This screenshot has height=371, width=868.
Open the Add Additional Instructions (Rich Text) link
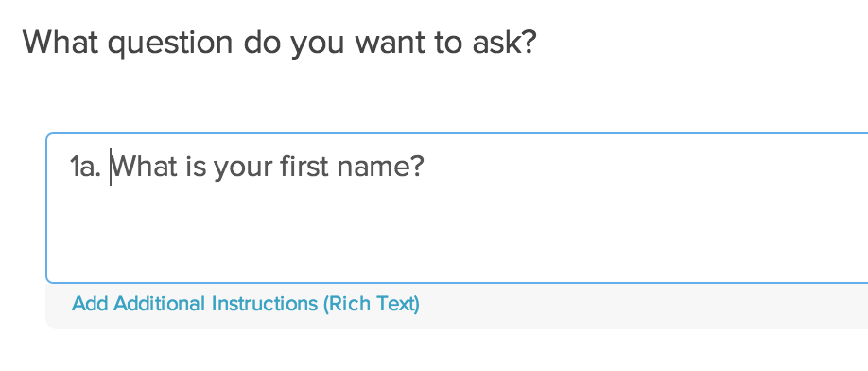coord(246,304)
